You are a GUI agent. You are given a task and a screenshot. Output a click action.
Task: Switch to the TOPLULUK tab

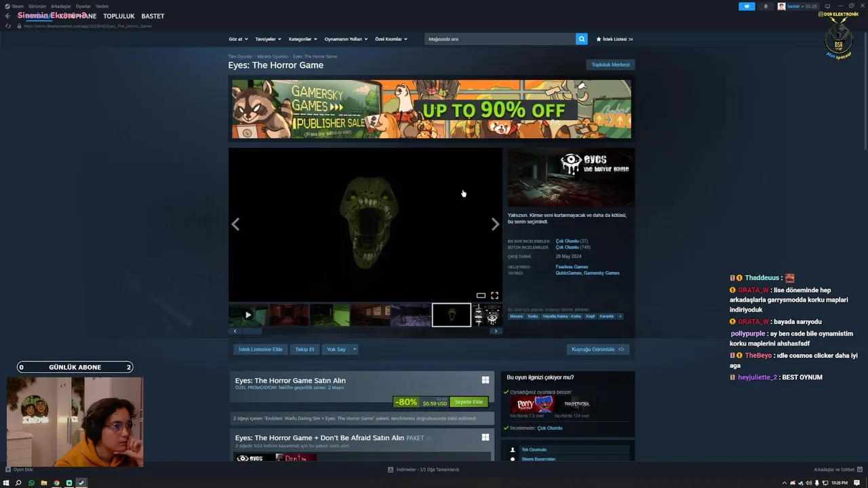click(x=119, y=16)
